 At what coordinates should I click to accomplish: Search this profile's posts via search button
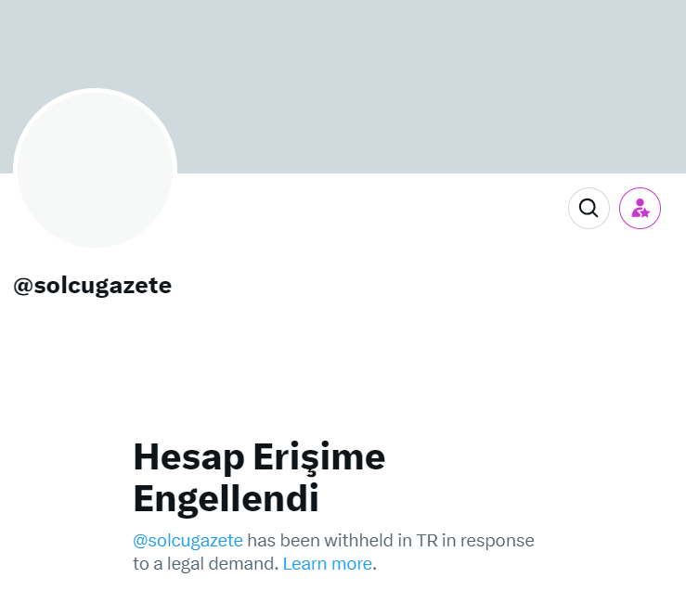click(x=589, y=208)
